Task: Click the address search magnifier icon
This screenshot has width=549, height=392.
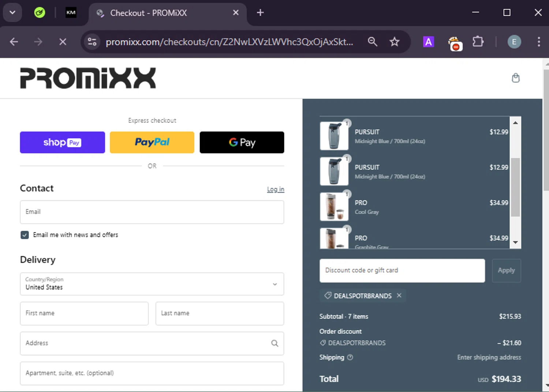Action: (274, 343)
